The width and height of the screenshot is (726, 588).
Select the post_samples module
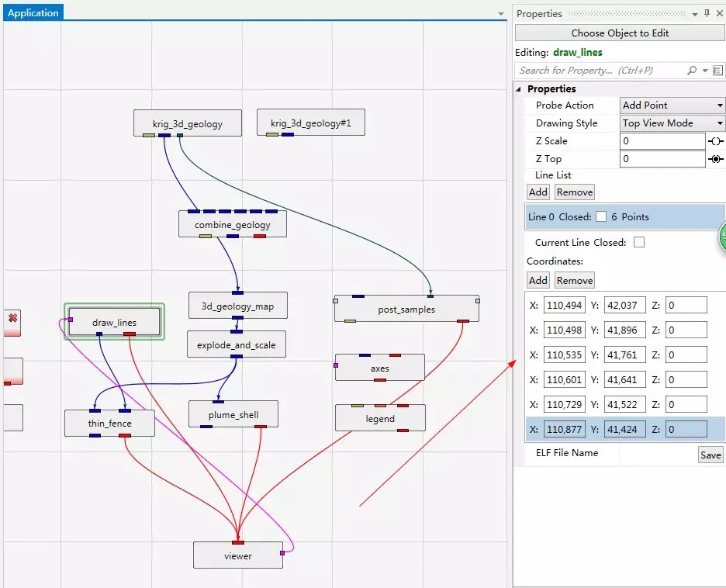pos(406,309)
